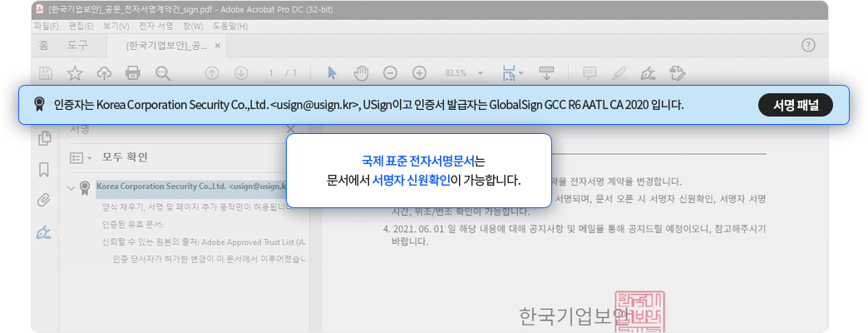This screenshot has height=333, width=868.
Task: Click 모두 확인 to validate all
Action: (125, 158)
